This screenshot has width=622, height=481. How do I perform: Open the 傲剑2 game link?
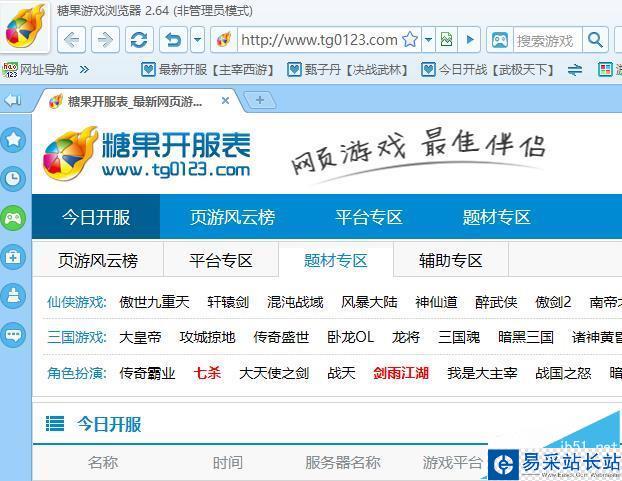pyautogui.click(x=553, y=302)
